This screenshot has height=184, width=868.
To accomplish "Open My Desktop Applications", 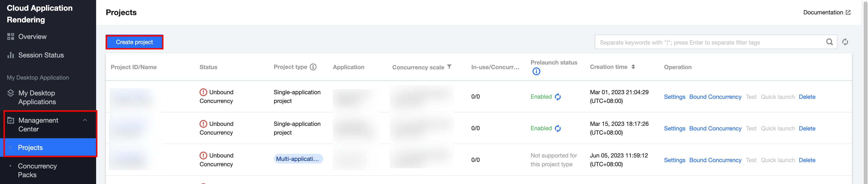I will (37, 97).
